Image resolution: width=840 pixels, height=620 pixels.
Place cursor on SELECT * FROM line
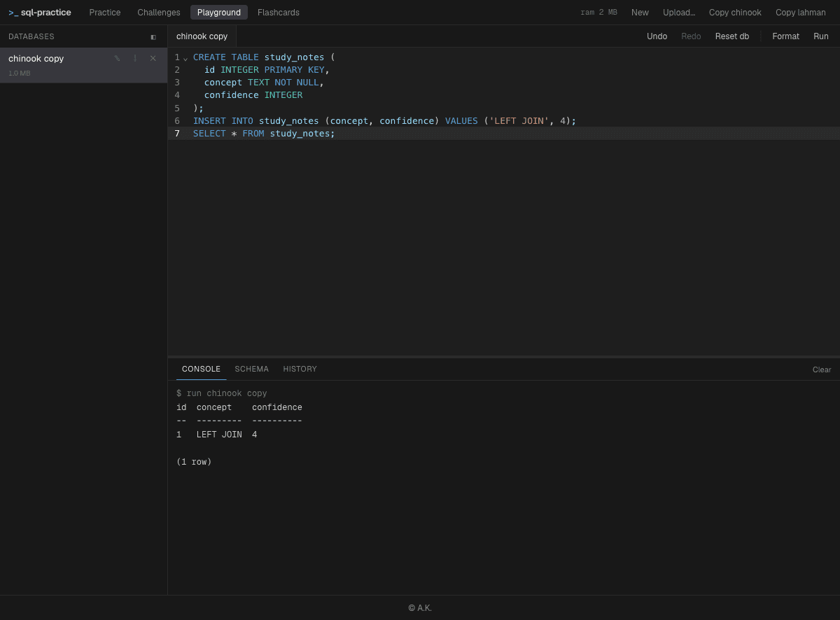pos(264,133)
